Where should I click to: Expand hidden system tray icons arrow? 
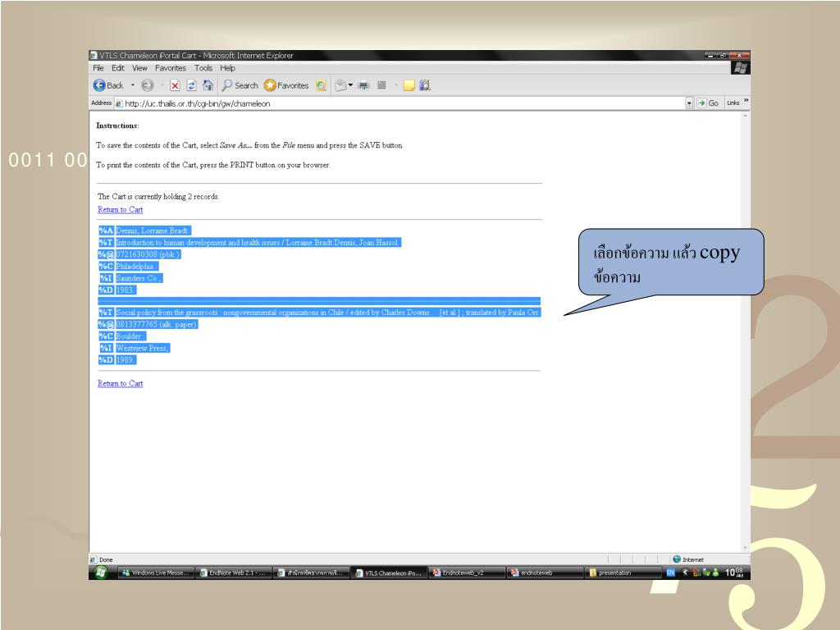pyautogui.click(x=684, y=573)
